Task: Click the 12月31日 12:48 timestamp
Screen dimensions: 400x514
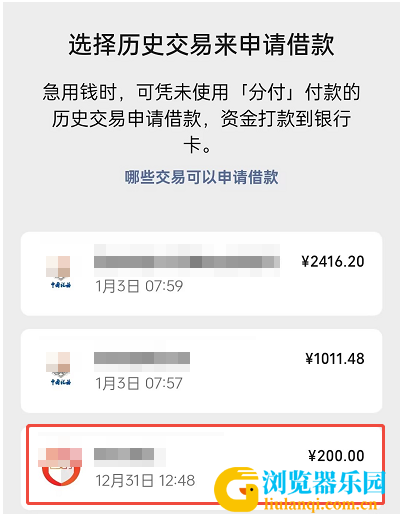Action: pos(145,481)
